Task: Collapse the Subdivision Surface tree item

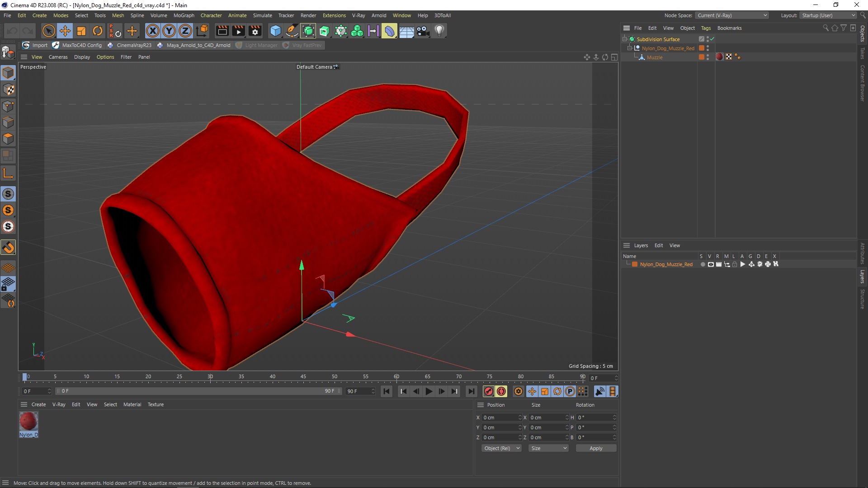Action: [x=625, y=39]
